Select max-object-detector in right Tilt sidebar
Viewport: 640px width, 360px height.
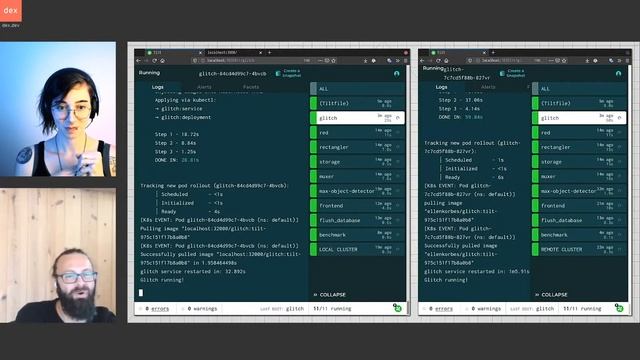pyautogui.click(x=579, y=191)
